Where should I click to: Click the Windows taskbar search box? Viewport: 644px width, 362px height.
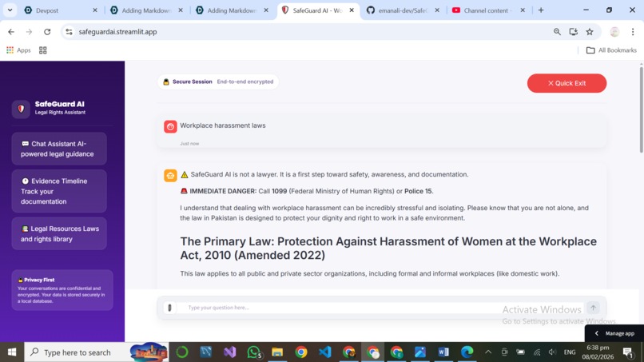[x=97, y=352]
